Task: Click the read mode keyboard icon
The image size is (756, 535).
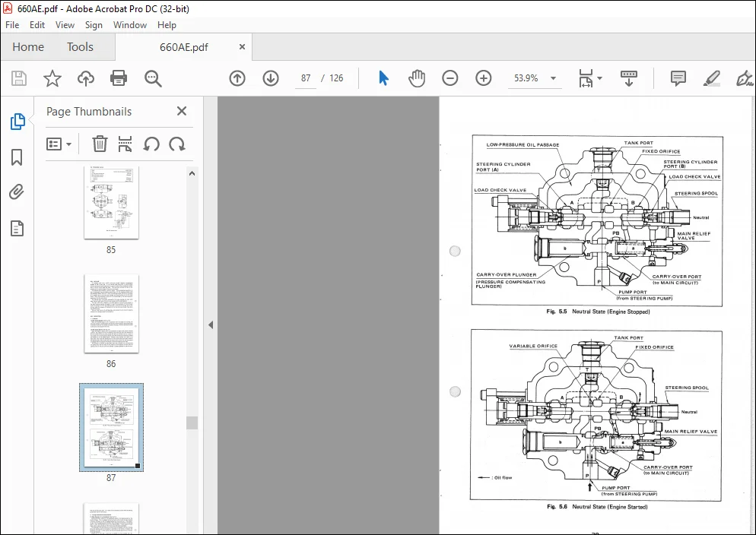Action: (x=629, y=78)
